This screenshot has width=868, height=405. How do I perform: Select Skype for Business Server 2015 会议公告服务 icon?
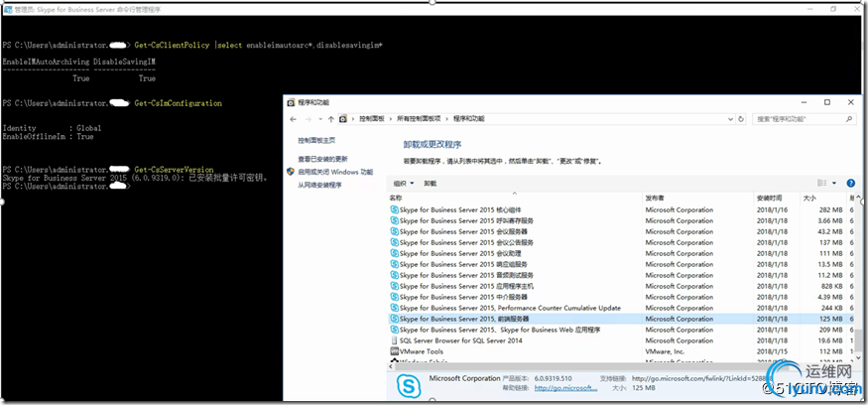394,242
